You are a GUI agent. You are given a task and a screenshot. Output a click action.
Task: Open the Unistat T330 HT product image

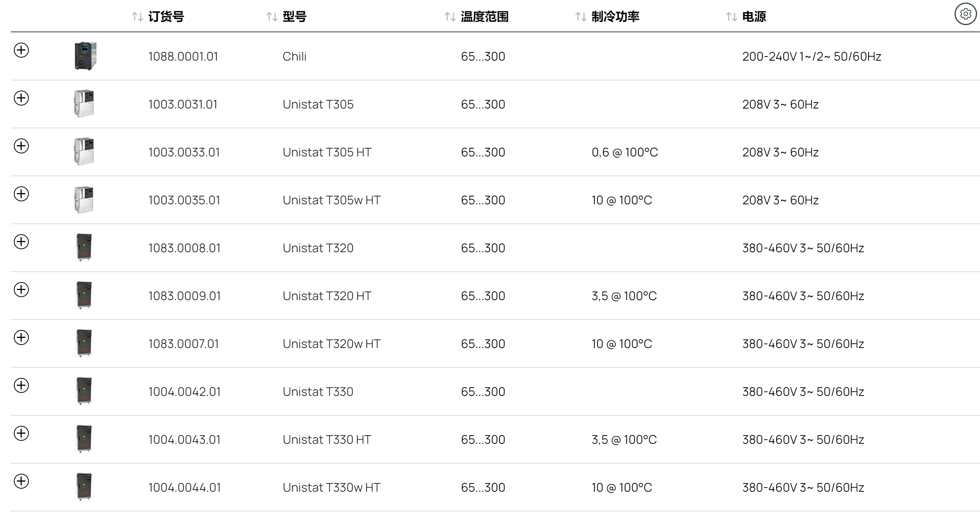(84, 439)
